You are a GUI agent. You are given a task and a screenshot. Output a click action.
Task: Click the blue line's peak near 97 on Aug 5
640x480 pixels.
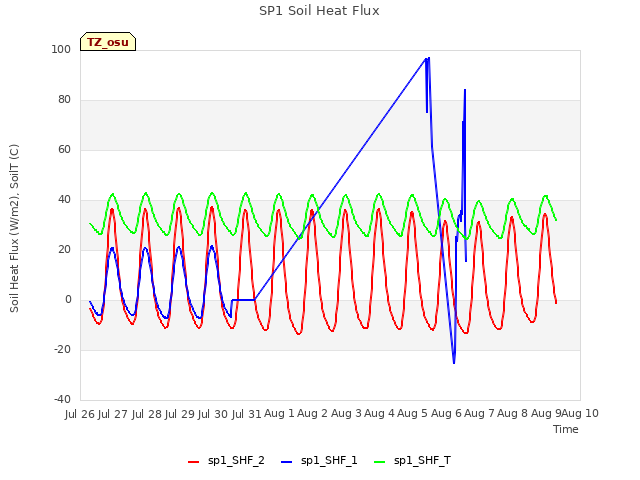(x=428, y=58)
